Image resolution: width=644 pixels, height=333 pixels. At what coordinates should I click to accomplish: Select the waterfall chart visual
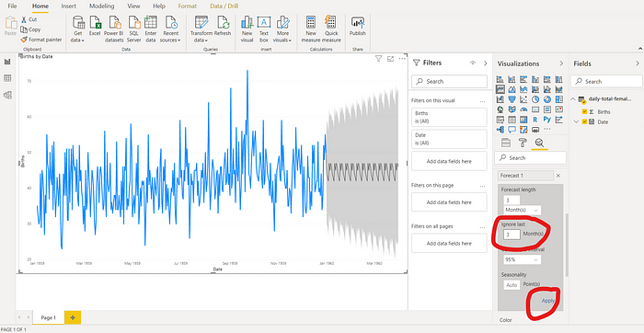[x=500, y=99]
